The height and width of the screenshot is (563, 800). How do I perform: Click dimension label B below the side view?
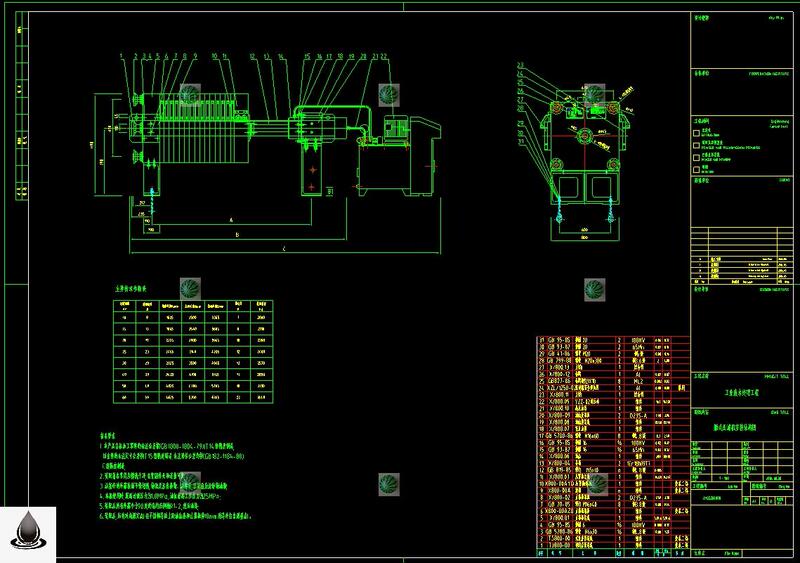237,235
